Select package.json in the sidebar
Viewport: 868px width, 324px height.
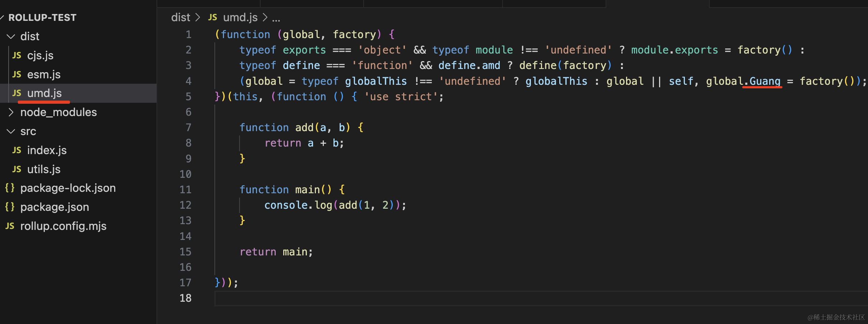(55, 207)
